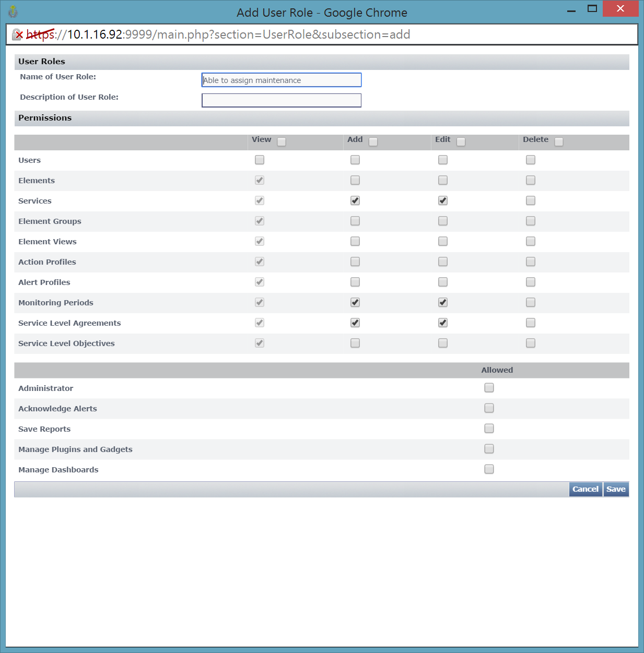Check the Users Add checkbox
The image size is (644, 653).
click(x=355, y=160)
